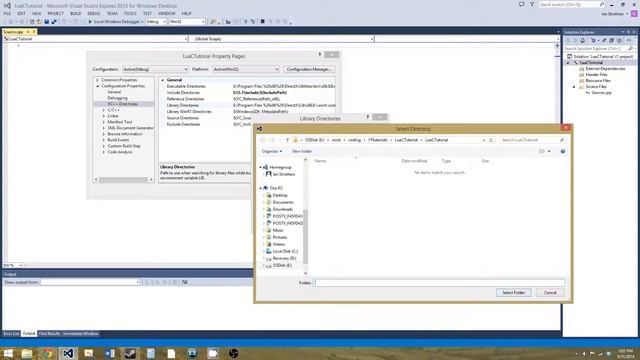This screenshot has width=640, height=360.
Task: Open Visual Studio from the taskbar
Action: [x=68, y=353]
